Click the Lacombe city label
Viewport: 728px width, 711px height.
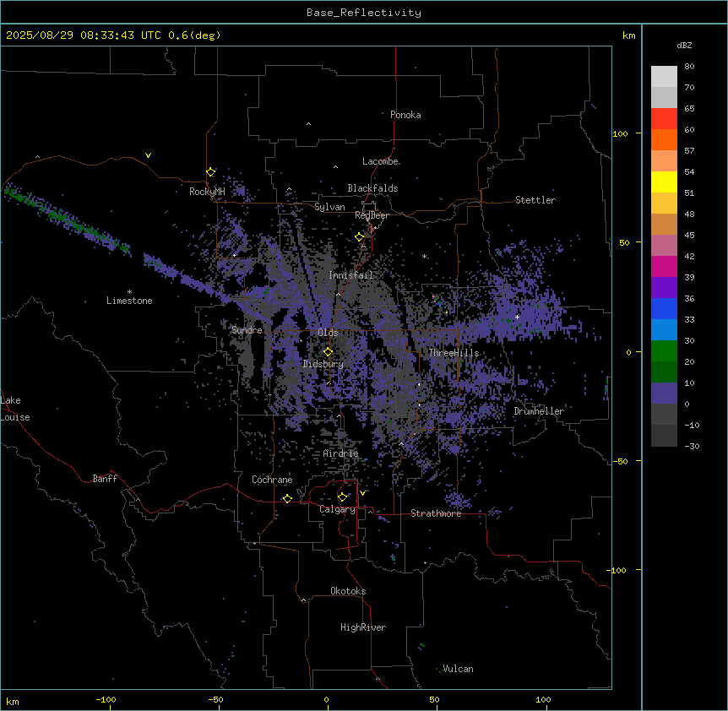[380, 161]
